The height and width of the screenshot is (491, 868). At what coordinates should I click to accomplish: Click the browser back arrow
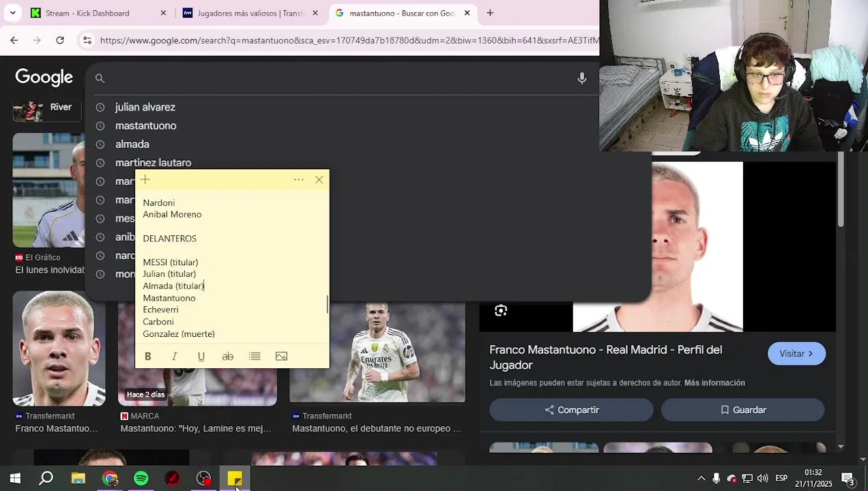pos(14,40)
